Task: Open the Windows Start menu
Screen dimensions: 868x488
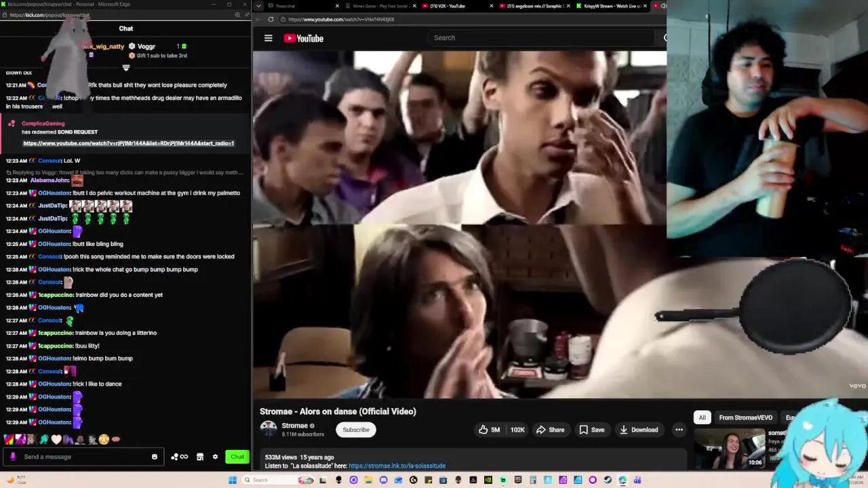Action: 233,480
